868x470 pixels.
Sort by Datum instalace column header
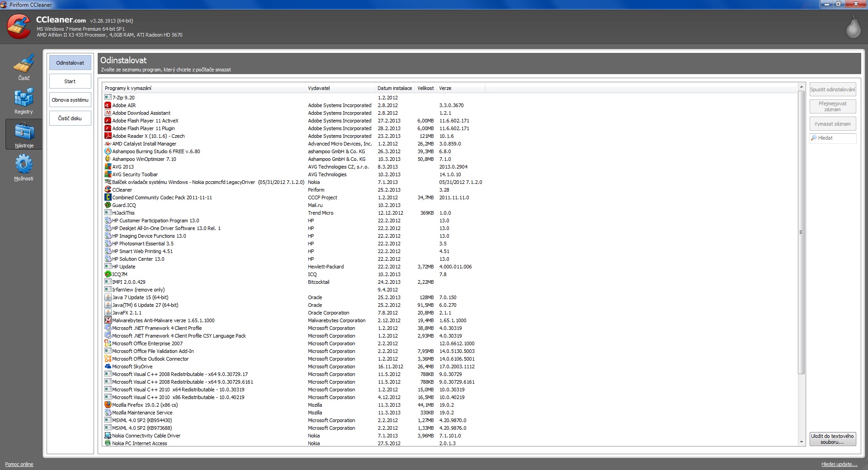[395, 88]
